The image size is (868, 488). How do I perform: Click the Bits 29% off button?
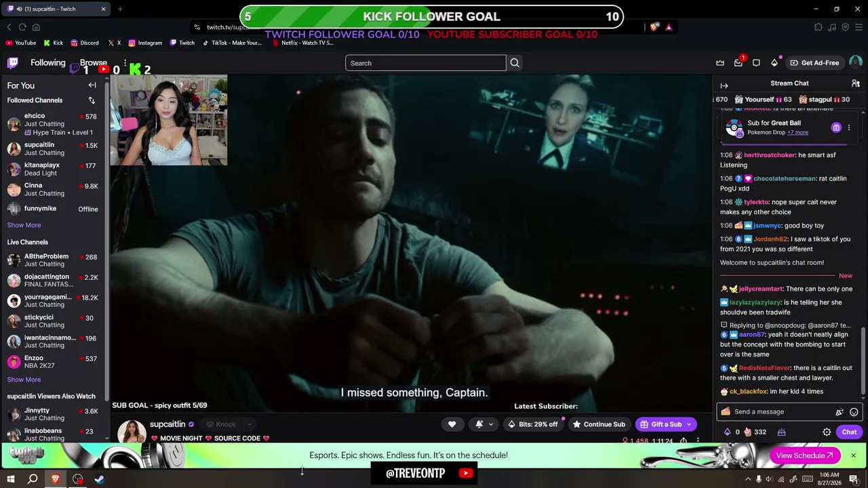tap(533, 424)
